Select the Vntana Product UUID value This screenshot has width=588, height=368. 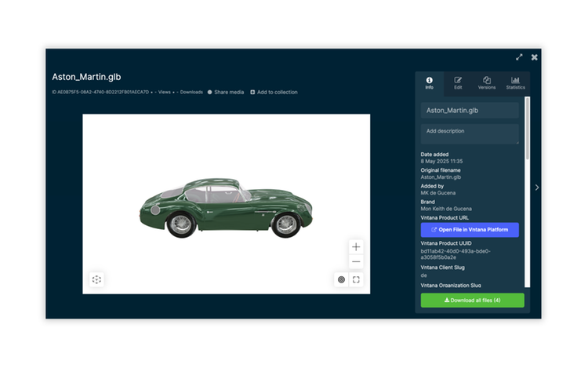pos(456,254)
